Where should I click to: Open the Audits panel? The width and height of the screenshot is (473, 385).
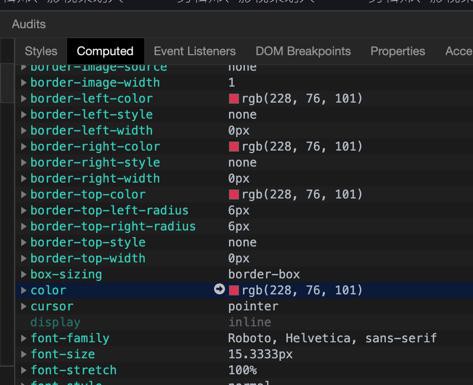point(29,24)
